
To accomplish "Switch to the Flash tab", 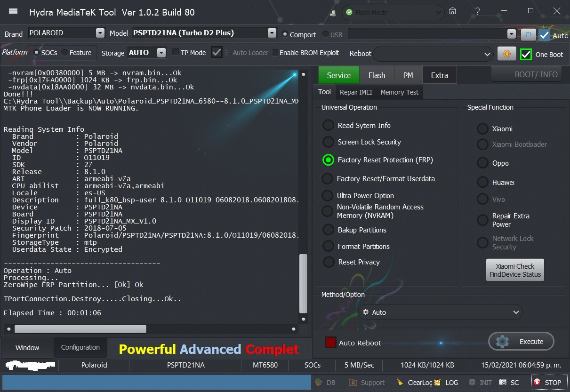I will [377, 75].
